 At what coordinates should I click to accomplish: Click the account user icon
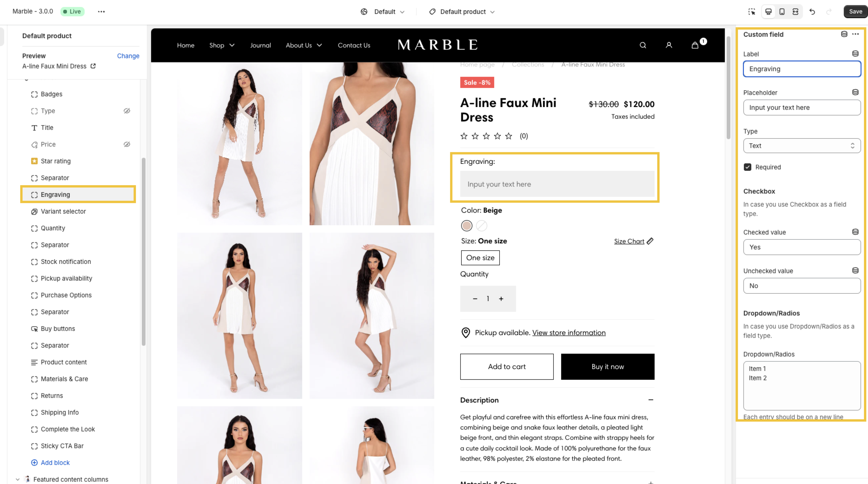[x=669, y=45]
